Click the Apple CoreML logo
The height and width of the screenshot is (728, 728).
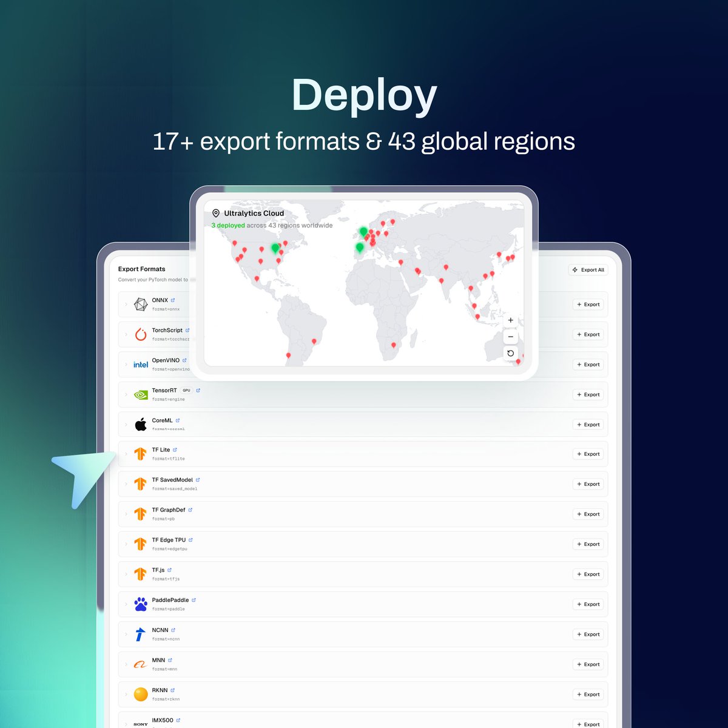(141, 424)
